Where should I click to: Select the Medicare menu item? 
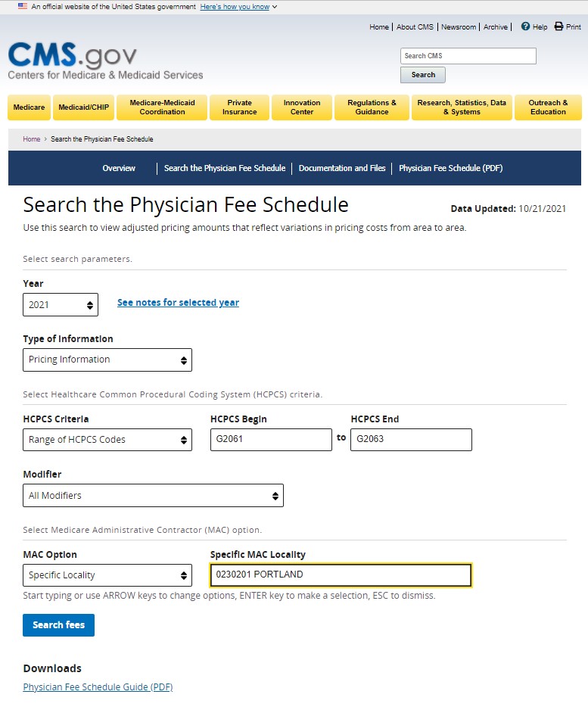[28, 107]
